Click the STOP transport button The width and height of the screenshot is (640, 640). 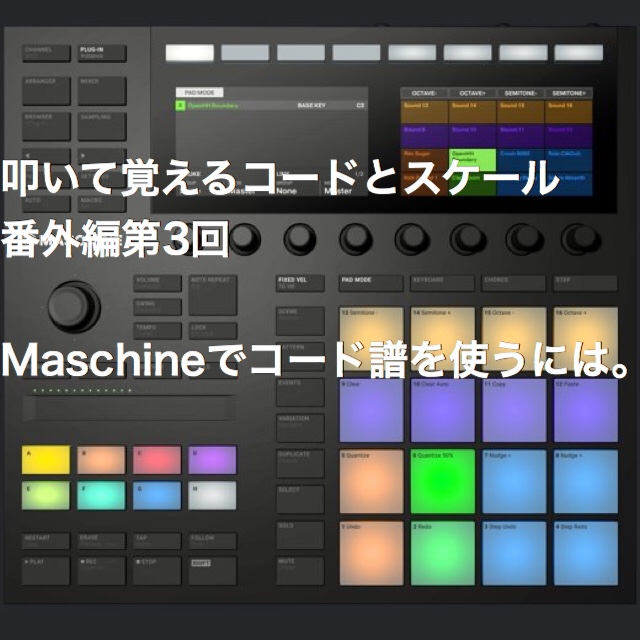point(157,570)
